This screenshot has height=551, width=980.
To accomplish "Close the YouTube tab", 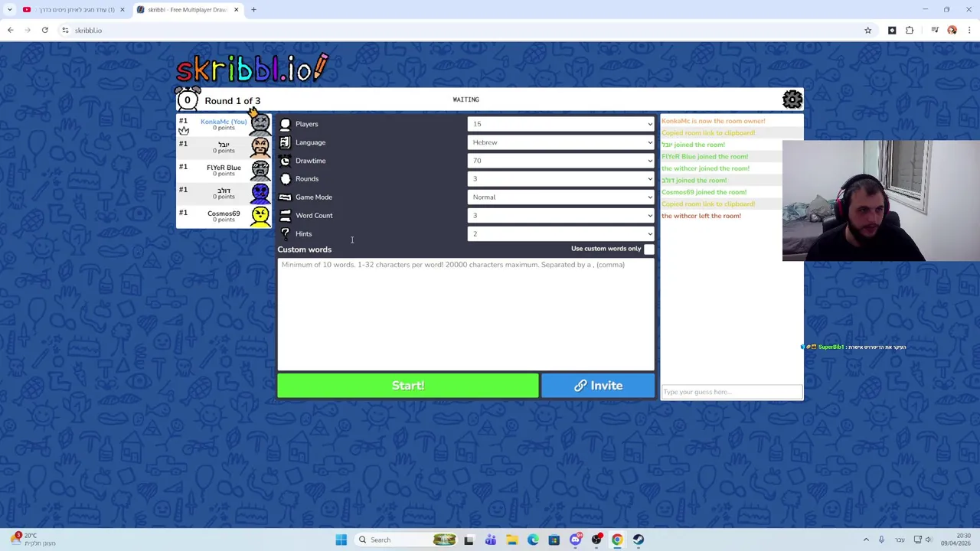I will tap(122, 10).
